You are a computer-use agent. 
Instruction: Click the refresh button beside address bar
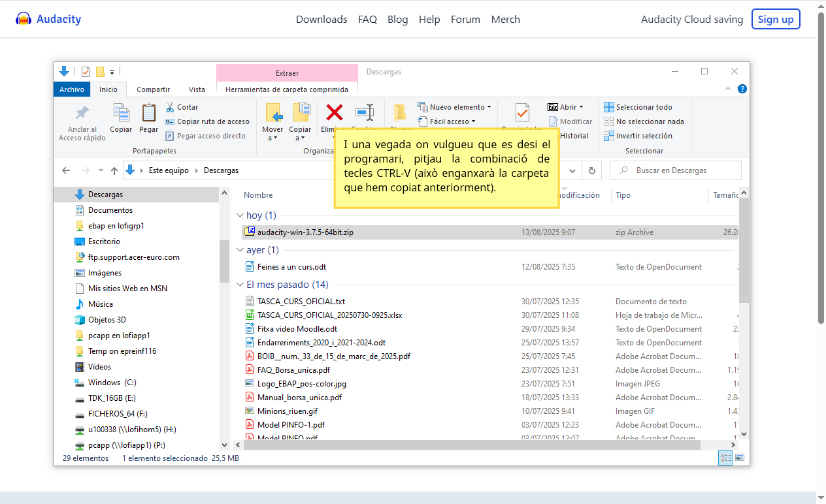tap(591, 170)
